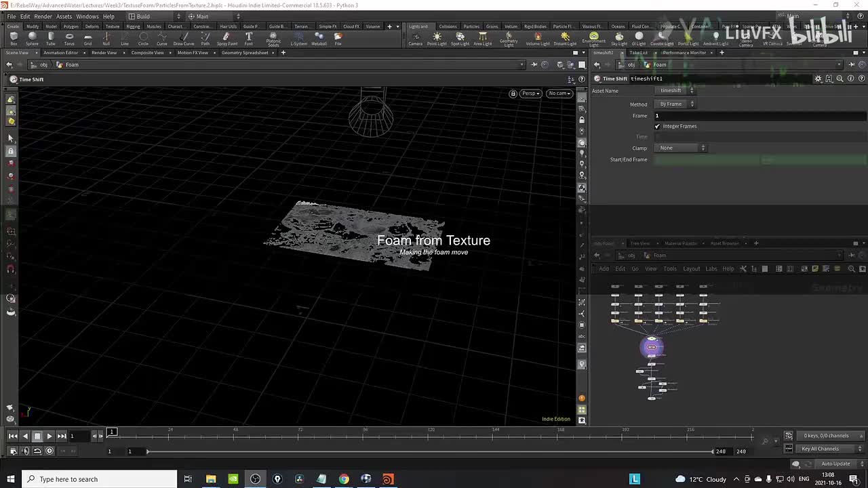Add a Point Light from shelf
Screen dimensions: 868x488
(437, 38)
